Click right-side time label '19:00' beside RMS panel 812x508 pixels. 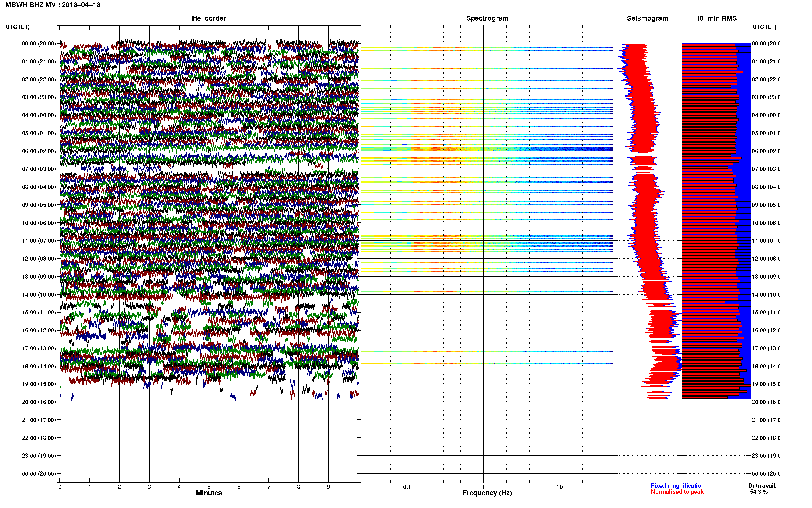tap(766, 384)
